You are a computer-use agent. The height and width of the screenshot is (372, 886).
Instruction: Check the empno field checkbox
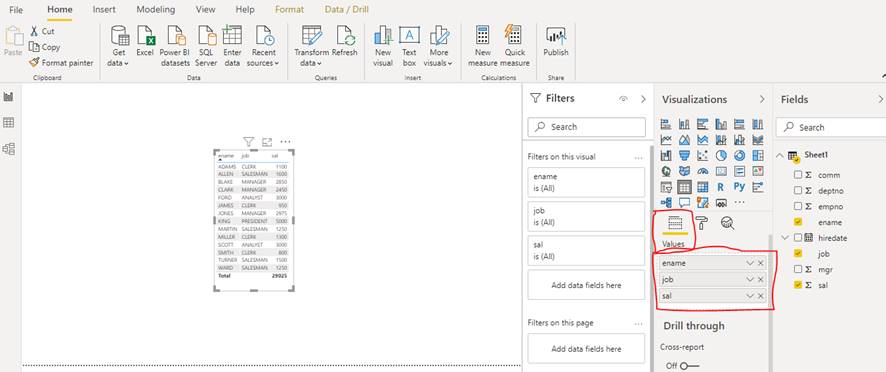798,206
